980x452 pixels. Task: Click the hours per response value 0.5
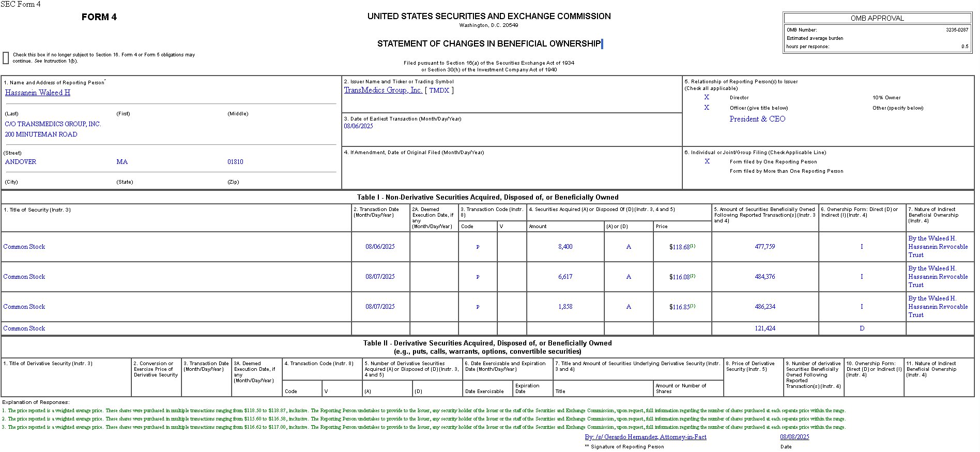pyautogui.click(x=965, y=47)
